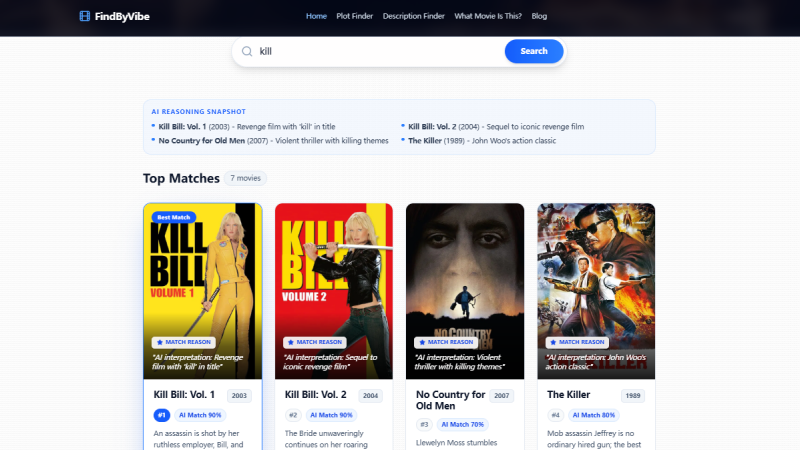800x450 pixels.
Task: Click the #3 rank badge
Action: point(424,424)
